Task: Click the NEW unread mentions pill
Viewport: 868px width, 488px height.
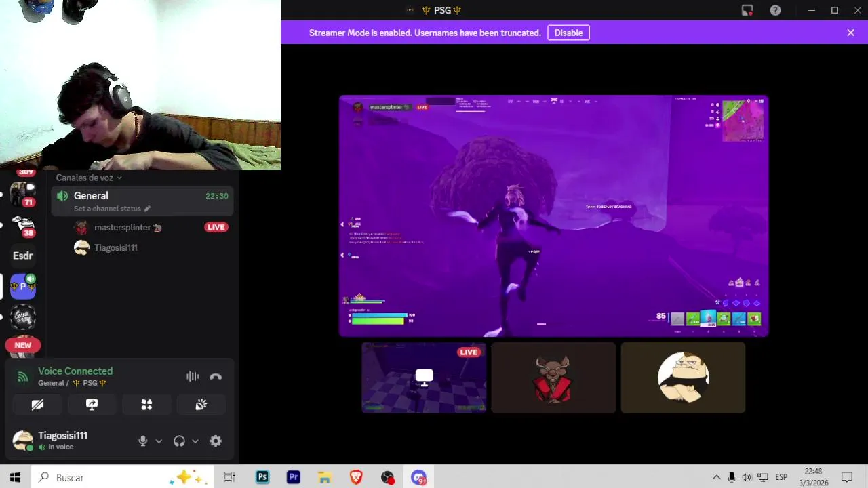Action: pyautogui.click(x=23, y=345)
